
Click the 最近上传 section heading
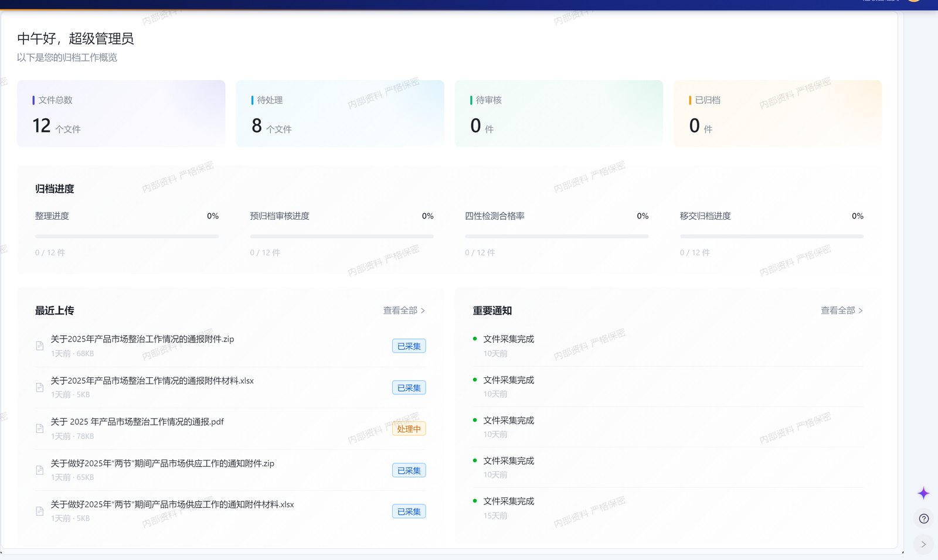tap(55, 310)
